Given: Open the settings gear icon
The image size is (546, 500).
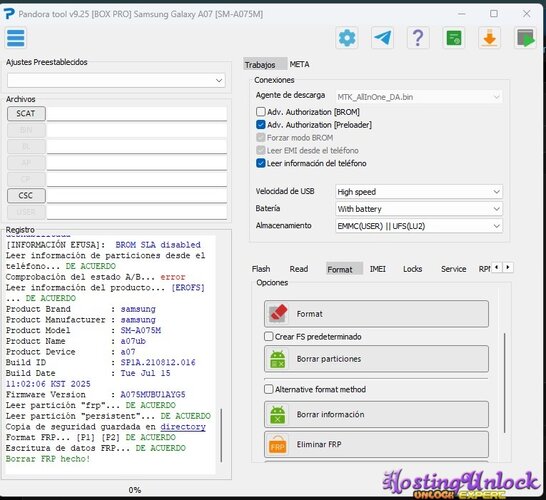Looking at the screenshot, I should click(x=347, y=38).
